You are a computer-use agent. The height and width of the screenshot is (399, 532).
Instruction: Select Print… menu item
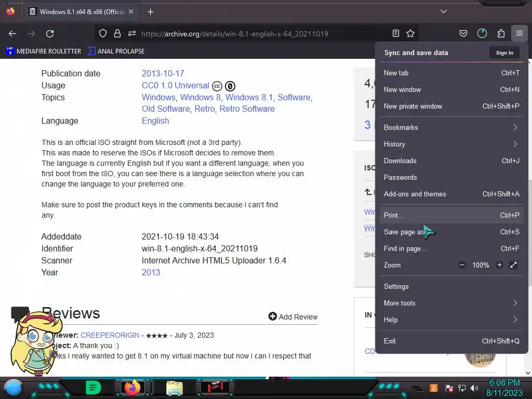coord(451,216)
